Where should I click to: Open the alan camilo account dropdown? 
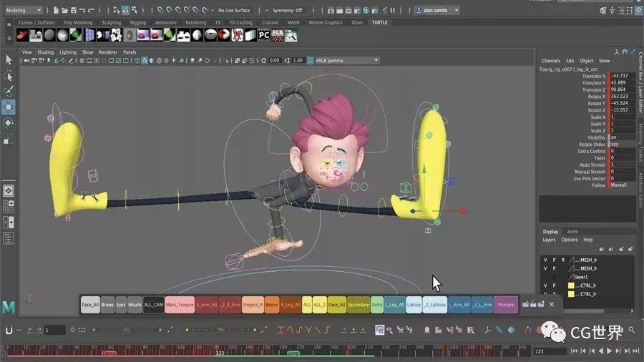tap(437, 10)
